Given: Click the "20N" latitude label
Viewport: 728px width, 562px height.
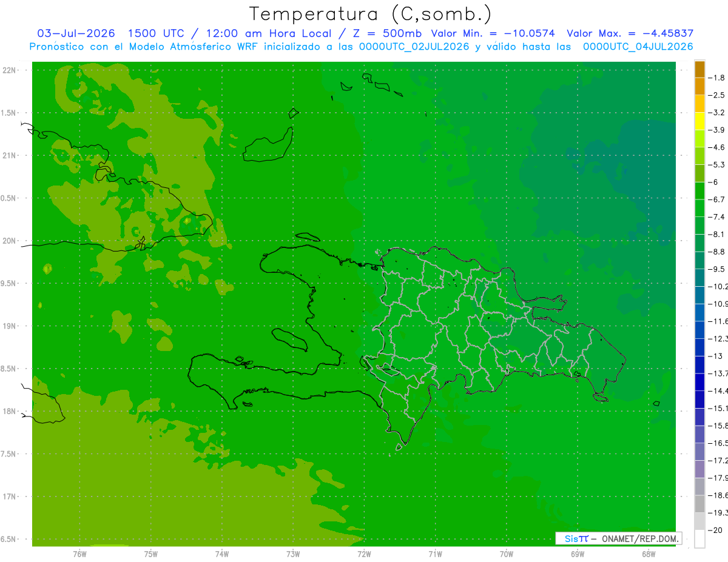Looking at the screenshot, I should tap(8, 241).
